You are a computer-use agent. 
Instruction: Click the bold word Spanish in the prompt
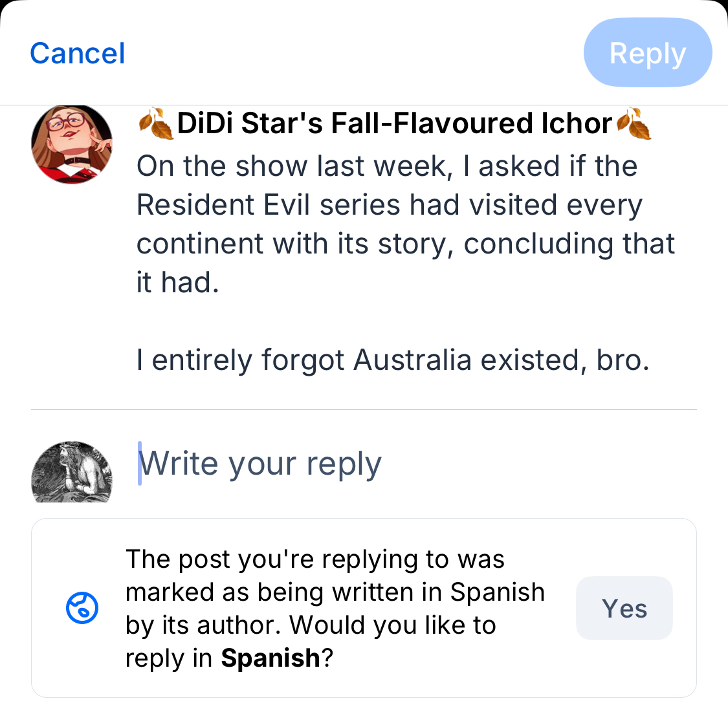click(270, 658)
